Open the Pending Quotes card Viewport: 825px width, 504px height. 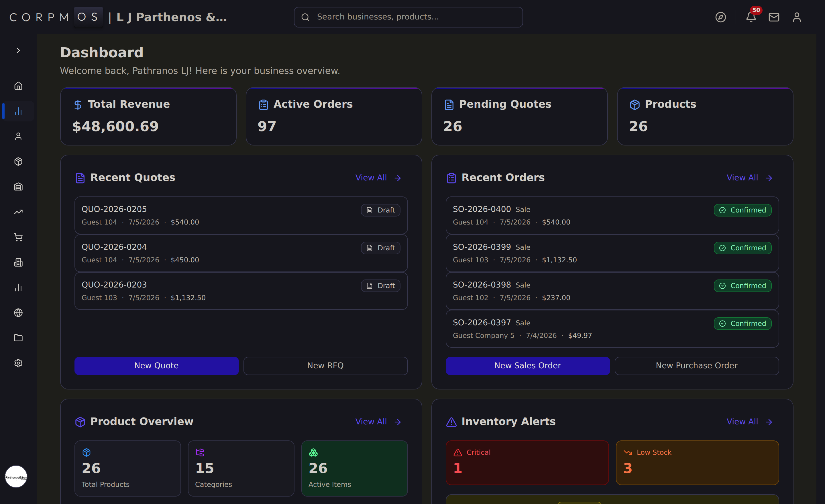(519, 116)
